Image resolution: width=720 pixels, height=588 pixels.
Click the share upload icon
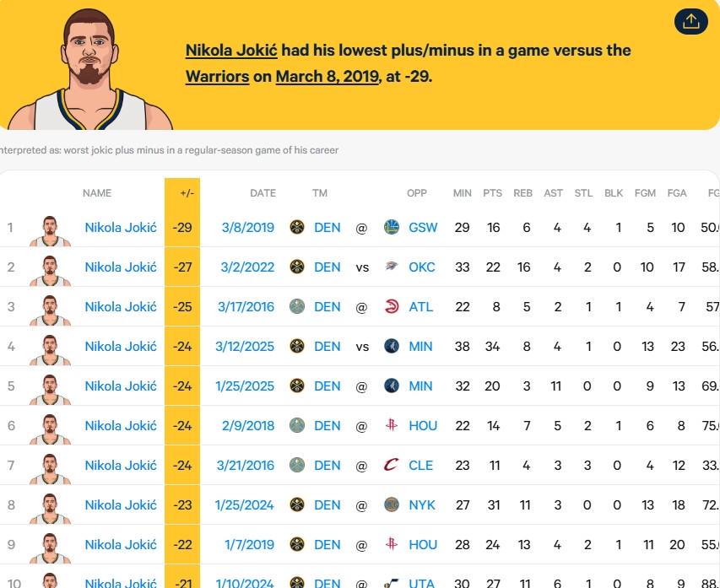(690, 21)
